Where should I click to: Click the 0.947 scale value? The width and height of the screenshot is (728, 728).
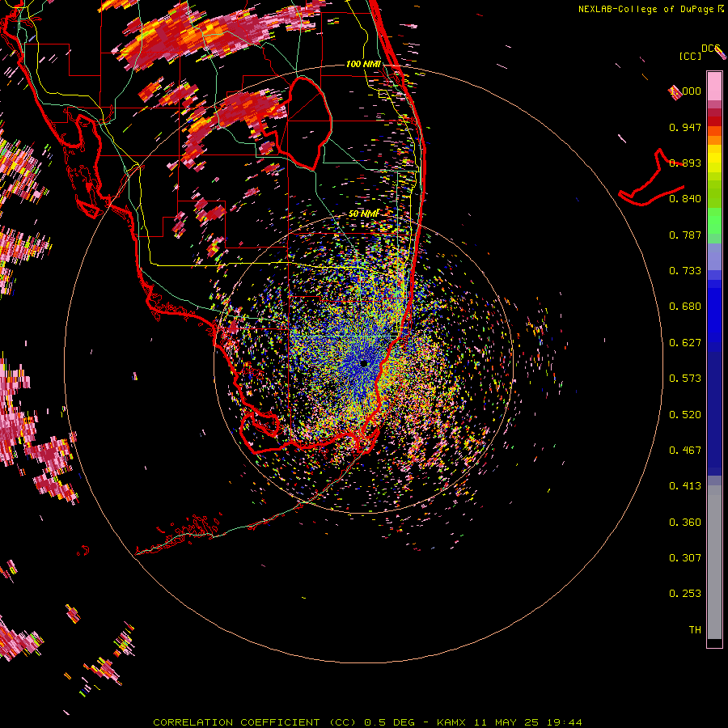[685, 127]
